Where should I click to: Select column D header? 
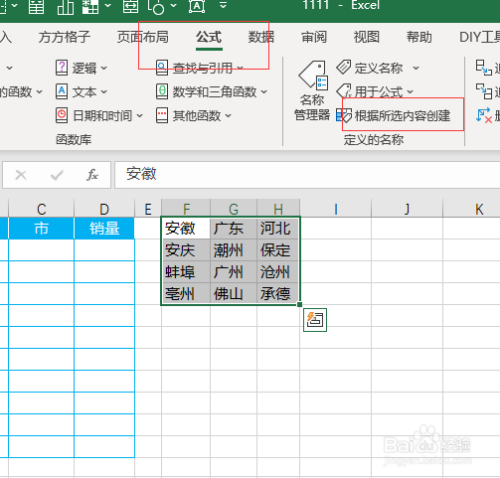(104, 209)
